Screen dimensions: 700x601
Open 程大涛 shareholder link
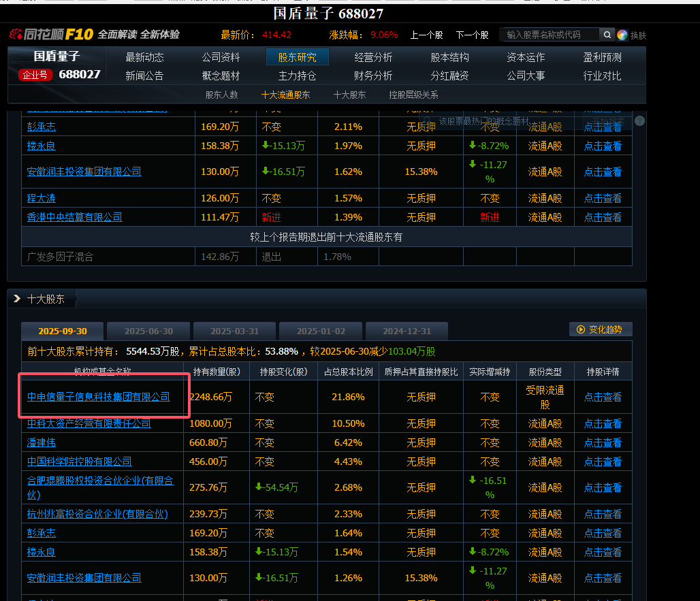coord(42,197)
